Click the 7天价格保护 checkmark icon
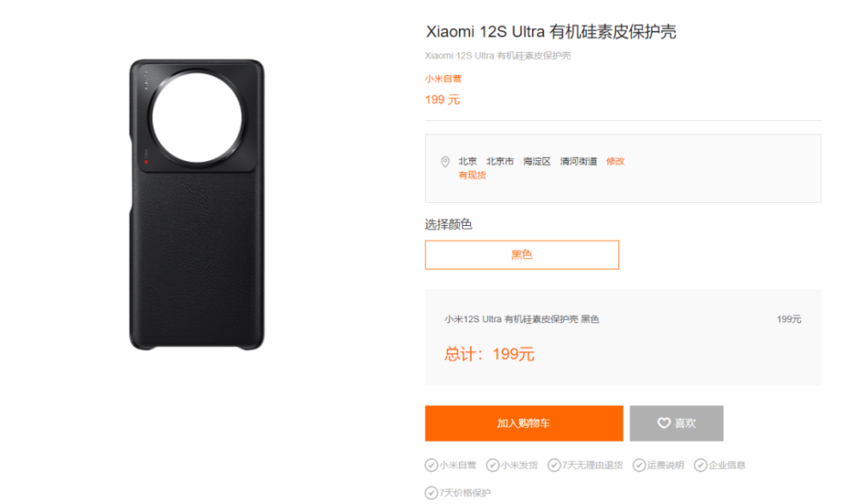This screenshot has height=504, width=853. pos(431,493)
